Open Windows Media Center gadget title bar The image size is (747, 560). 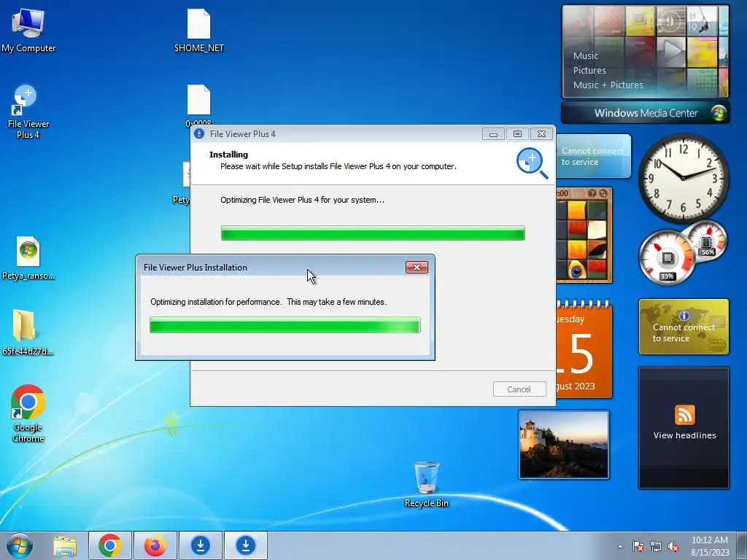pos(646,113)
